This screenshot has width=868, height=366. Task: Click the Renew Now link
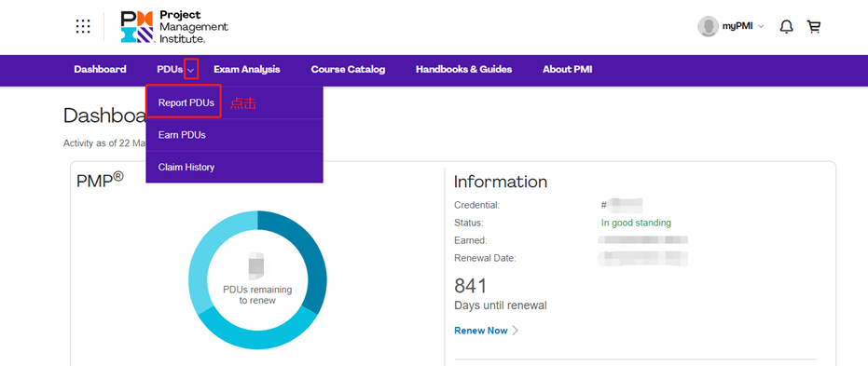480,331
